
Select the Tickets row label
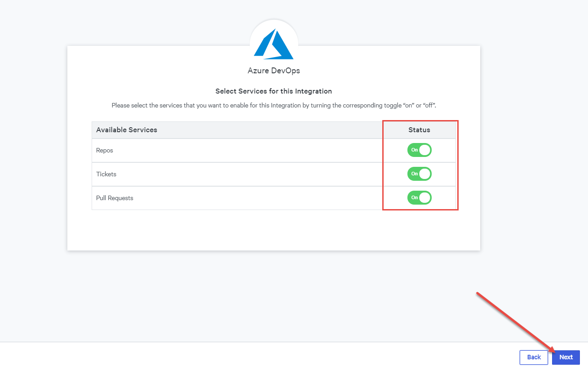click(x=106, y=174)
